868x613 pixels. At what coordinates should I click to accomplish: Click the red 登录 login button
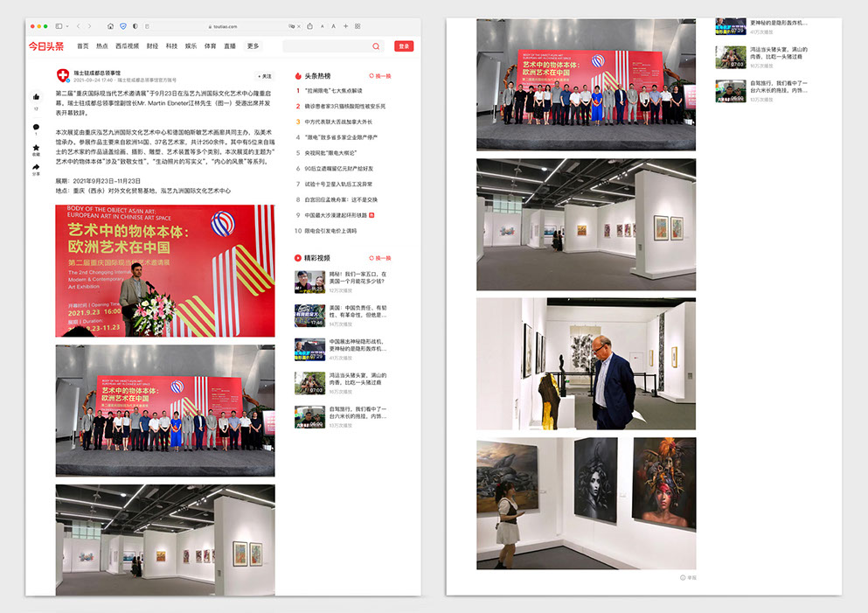[x=404, y=46]
